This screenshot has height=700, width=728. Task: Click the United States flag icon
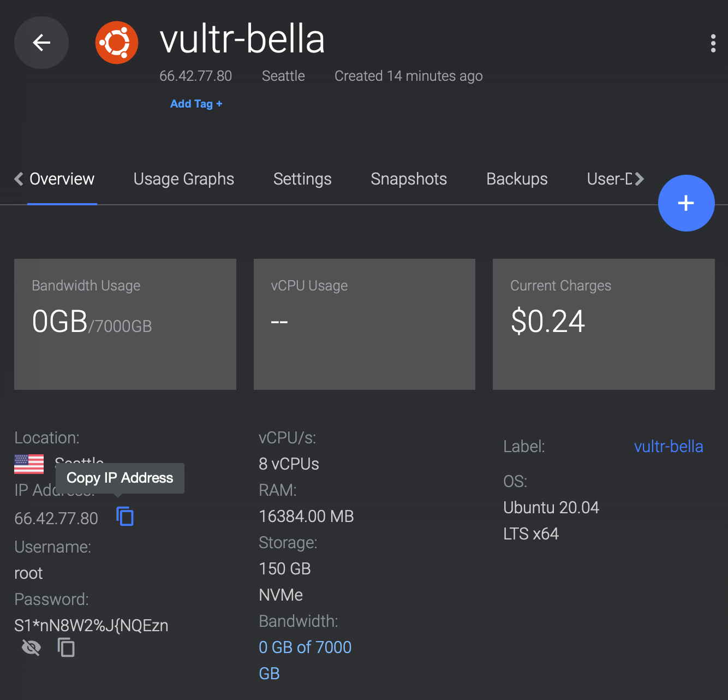point(29,464)
